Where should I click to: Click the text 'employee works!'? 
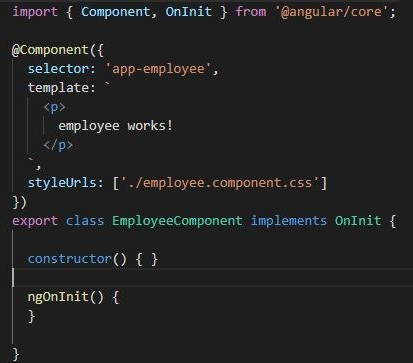[115, 126]
